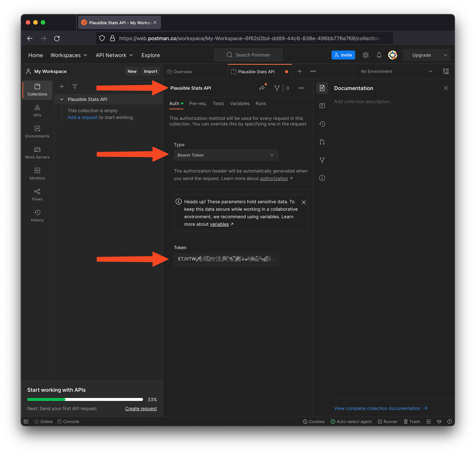
Task: Click Add collection description field
Action: [364, 102]
